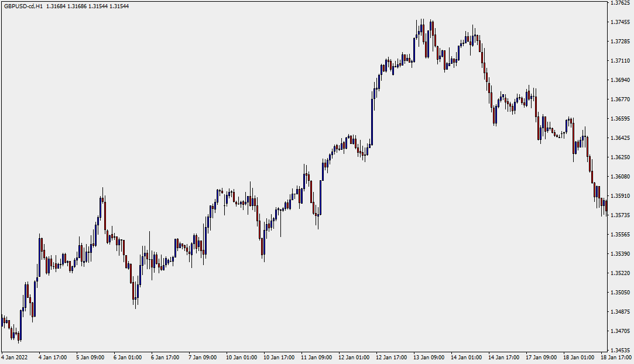Viewport: 634px width, 364px height.
Task: Select the 14 Jan 17:00 time label
Action: pos(504,357)
